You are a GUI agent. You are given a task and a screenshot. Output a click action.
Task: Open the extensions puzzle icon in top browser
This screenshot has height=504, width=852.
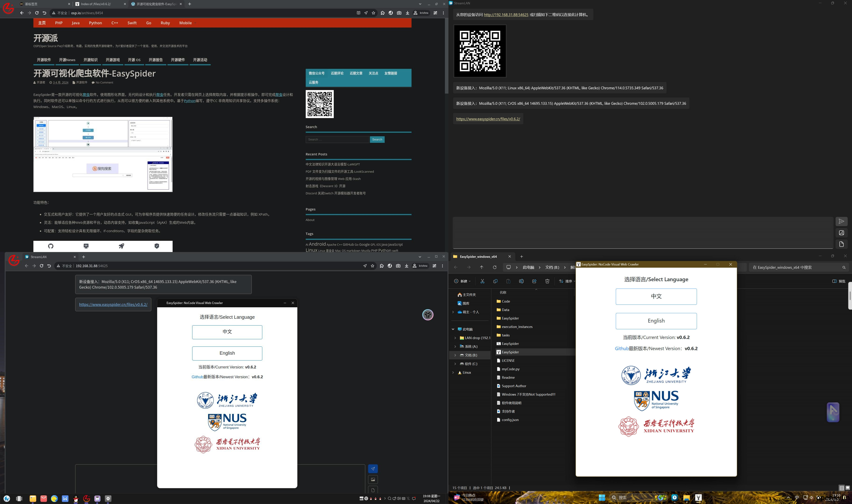[x=383, y=13]
